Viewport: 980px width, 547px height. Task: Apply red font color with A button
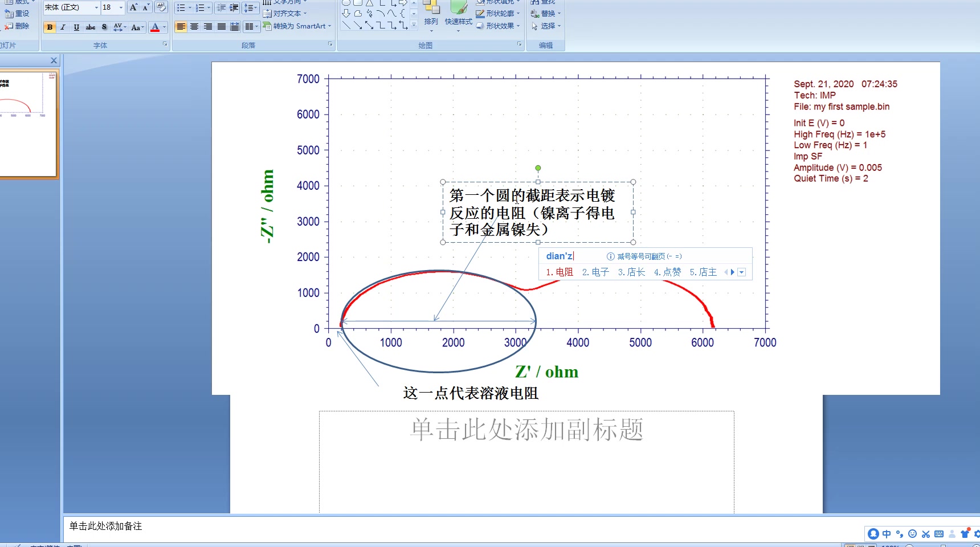tap(155, 27)
